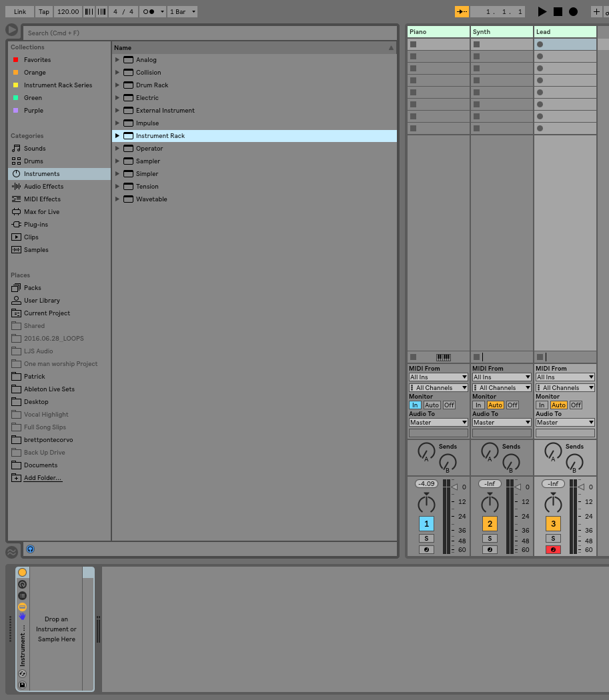Open the Packs place

tap(32, 288)
